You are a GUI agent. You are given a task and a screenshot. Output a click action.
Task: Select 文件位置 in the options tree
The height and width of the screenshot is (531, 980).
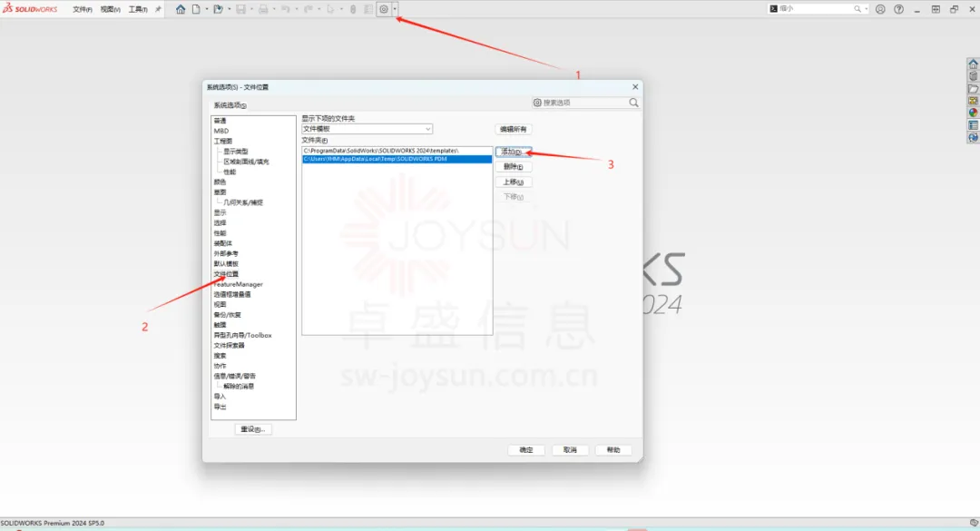(x=226, y=274)
